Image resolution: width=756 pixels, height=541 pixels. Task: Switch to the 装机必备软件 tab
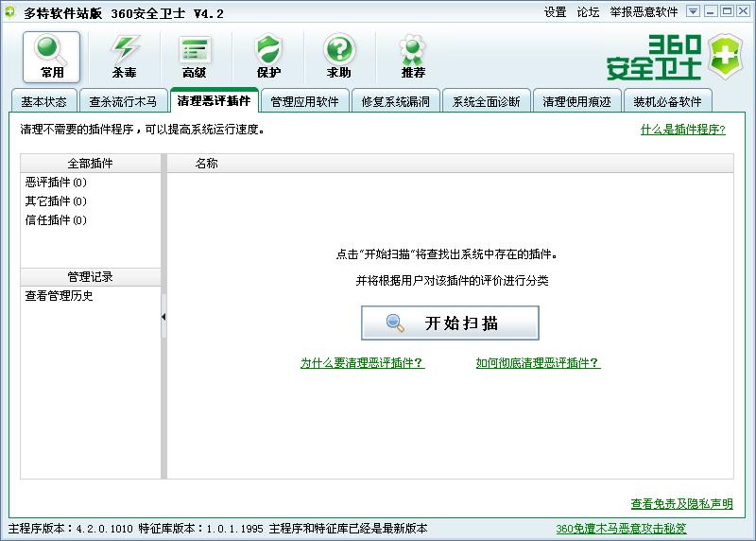pyautogui.click(x=667, y=101)
